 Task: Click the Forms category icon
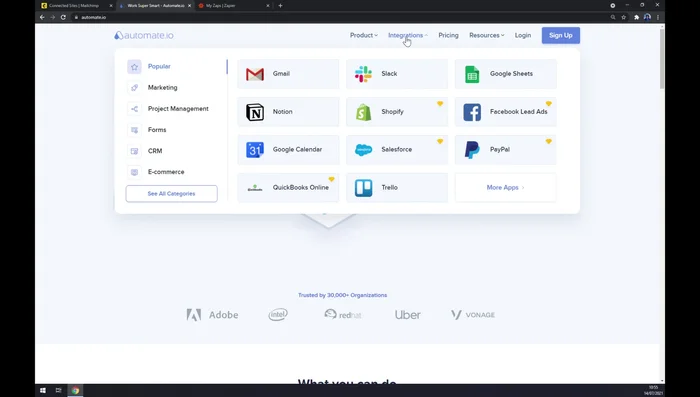(134, 130)
